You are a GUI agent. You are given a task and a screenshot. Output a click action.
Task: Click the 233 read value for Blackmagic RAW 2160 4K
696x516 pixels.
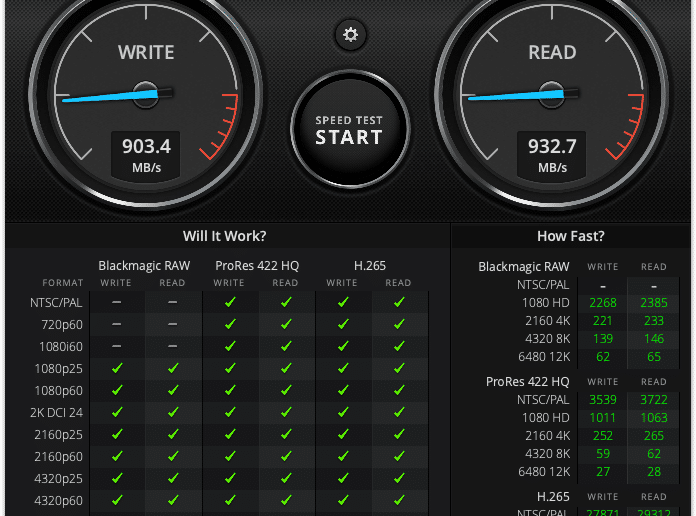pos(654,321)
